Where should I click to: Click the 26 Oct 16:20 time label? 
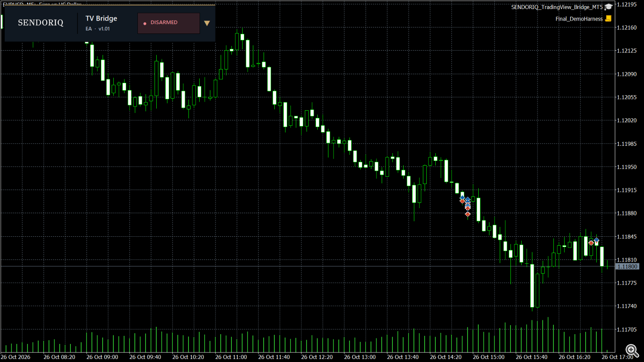(574, 357)
